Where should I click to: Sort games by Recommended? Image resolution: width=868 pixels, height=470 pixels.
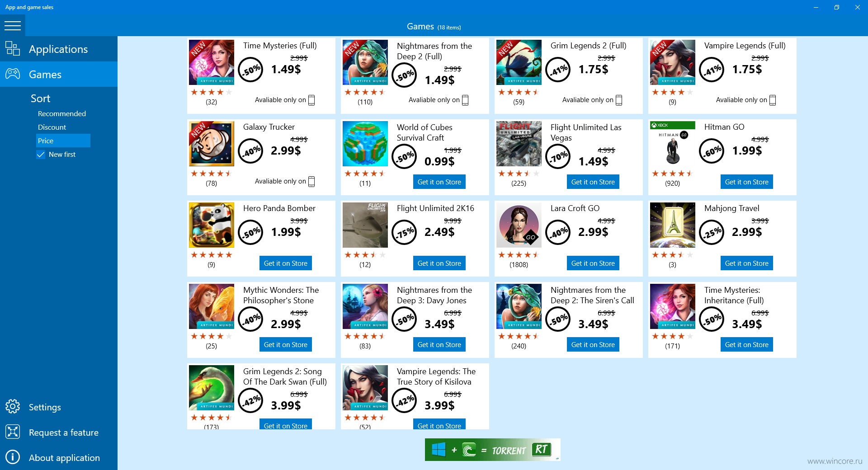[x=62, y=113]
